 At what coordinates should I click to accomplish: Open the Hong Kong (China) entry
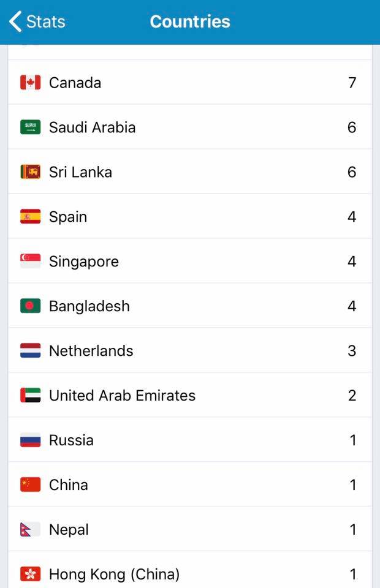point(190,574)
